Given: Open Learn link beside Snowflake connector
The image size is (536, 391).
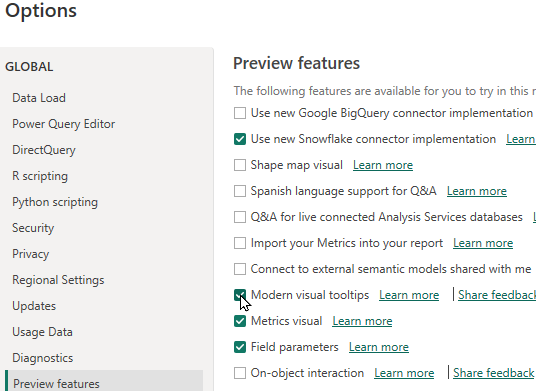Looking at the screenshot, I should pos(521,139).
